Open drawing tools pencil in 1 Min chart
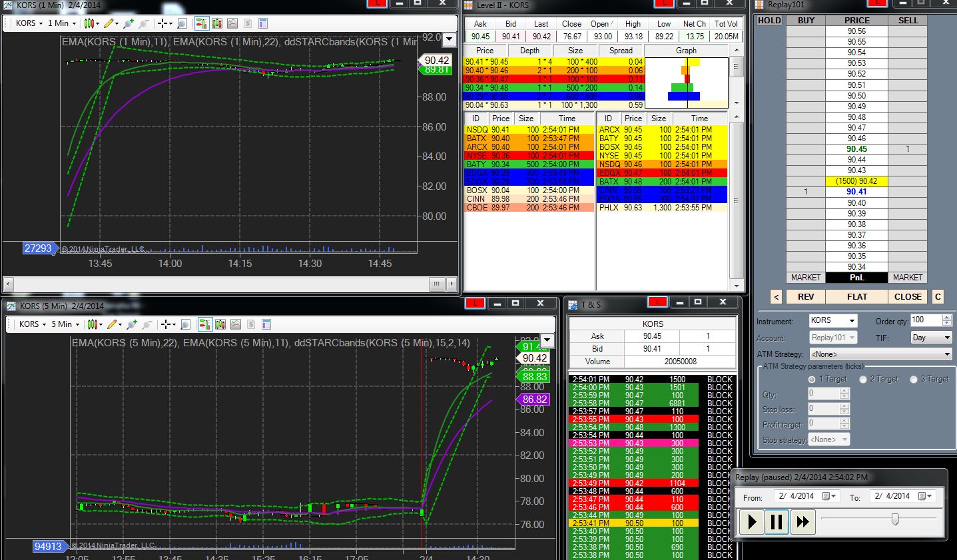957x560 pixels. pos(111,23)
